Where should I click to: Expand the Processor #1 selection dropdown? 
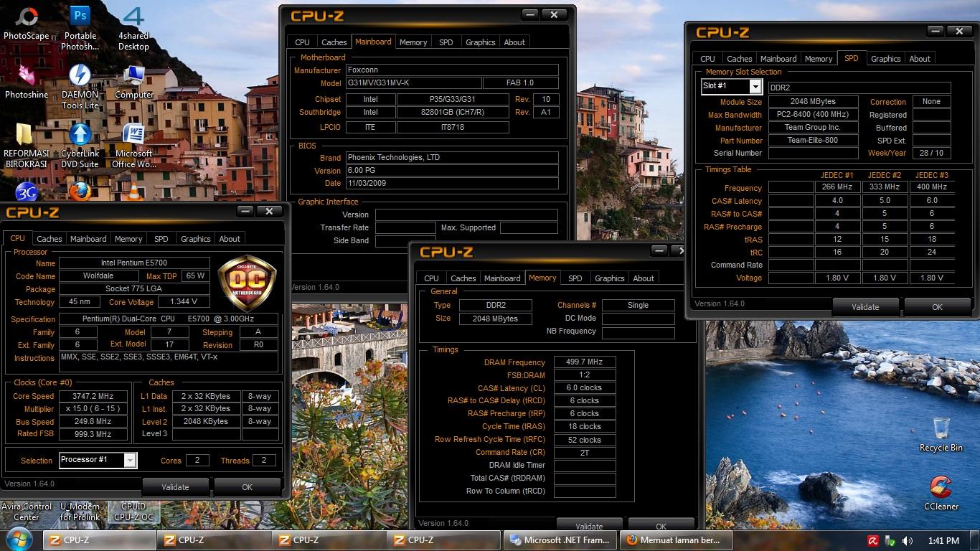coord(130,460)
